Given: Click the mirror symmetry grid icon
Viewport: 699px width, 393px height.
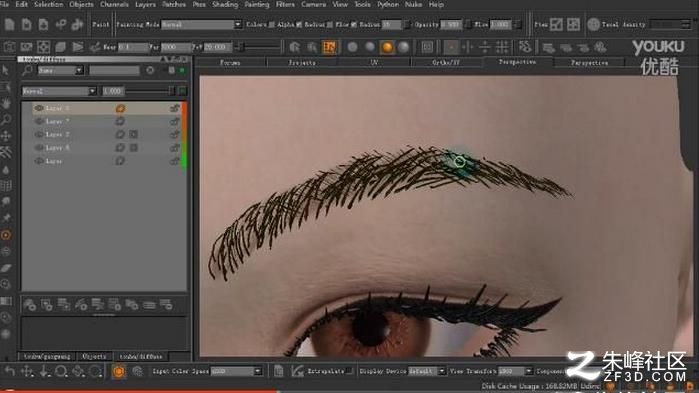Looking at the screenshot, I should click(x=502, y=47).
